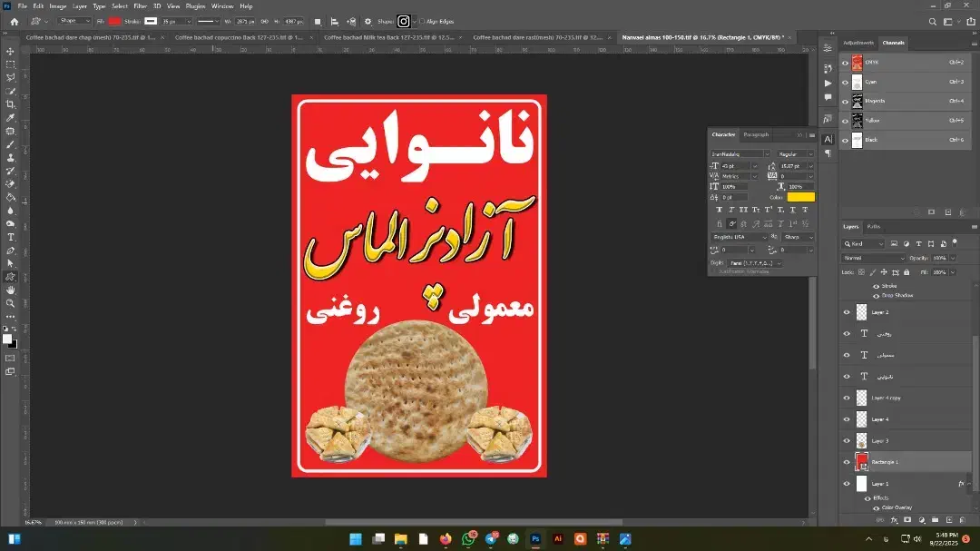Image resolution: width=980 pixels, height=551 pixels.
Task: Filter layers by type layers icon
Action: pyautogui.click(x=918, y=244)
